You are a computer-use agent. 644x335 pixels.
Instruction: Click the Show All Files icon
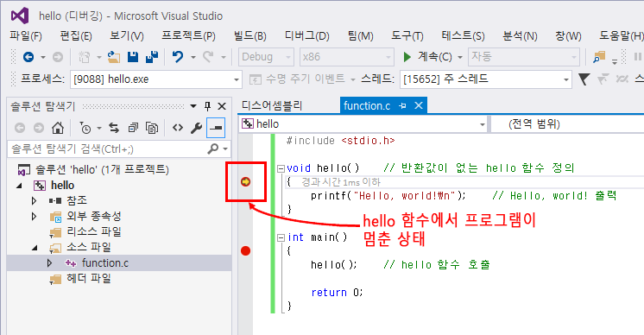point(152,128)
